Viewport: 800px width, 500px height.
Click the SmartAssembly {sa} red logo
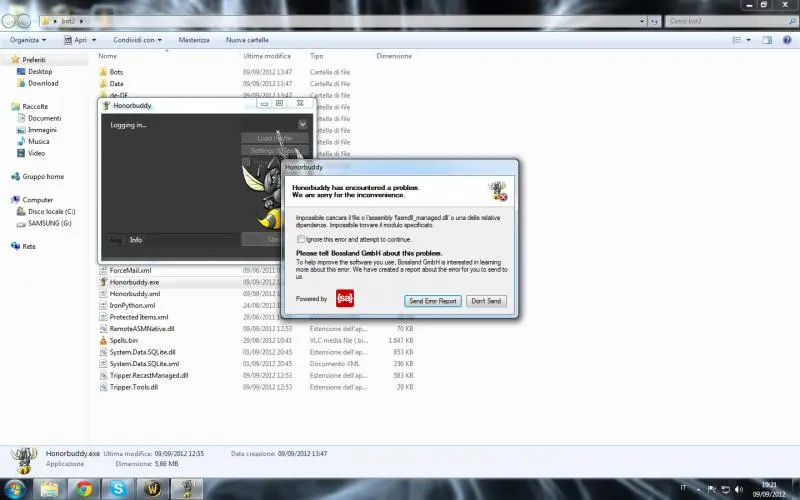(345, 299)
